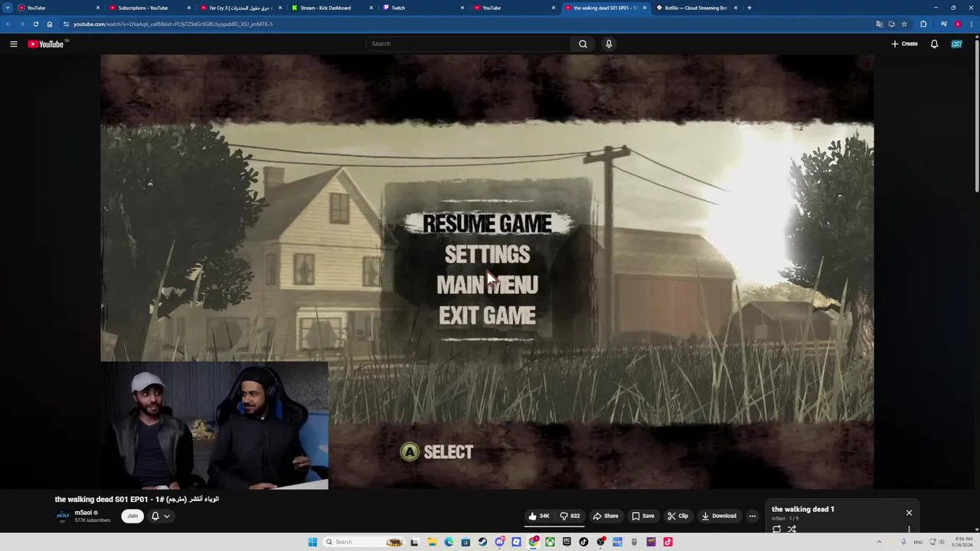Dislike the video (832)
980x551 pixels.
pyautogui.click(x=570, y=516)
